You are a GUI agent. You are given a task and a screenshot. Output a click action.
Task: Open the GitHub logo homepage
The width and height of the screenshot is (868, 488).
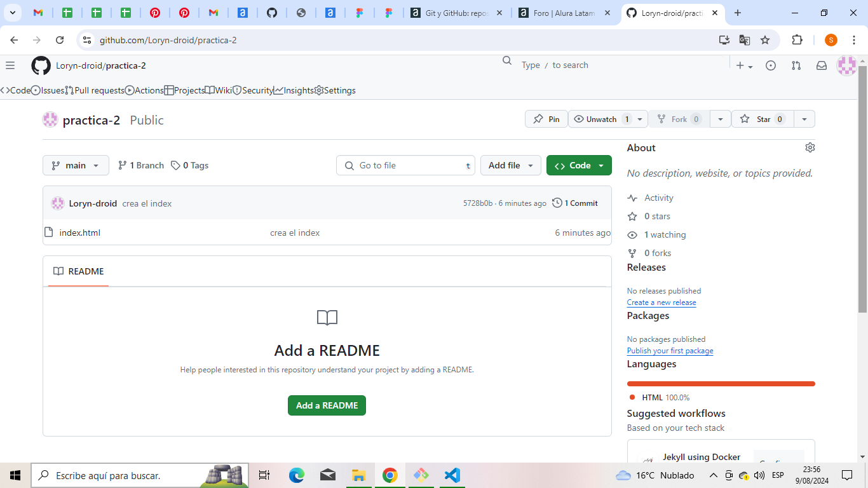pyautogui.click(x=41, y=65)
